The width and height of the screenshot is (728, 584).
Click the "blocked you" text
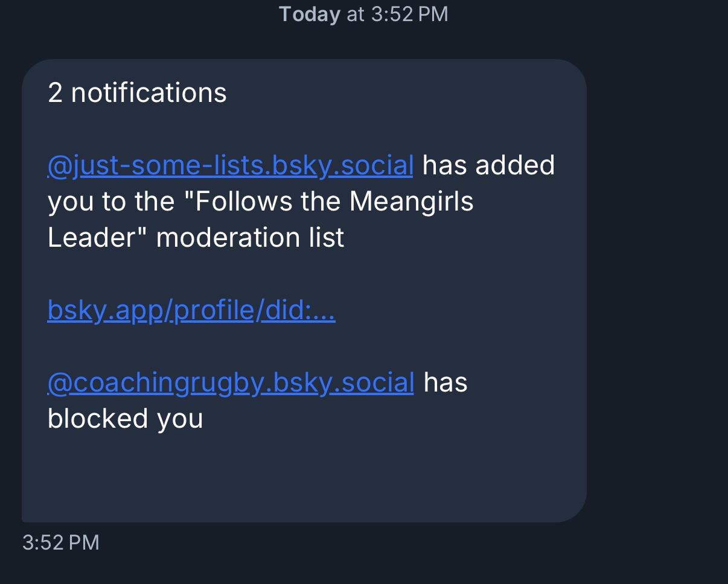125,419
